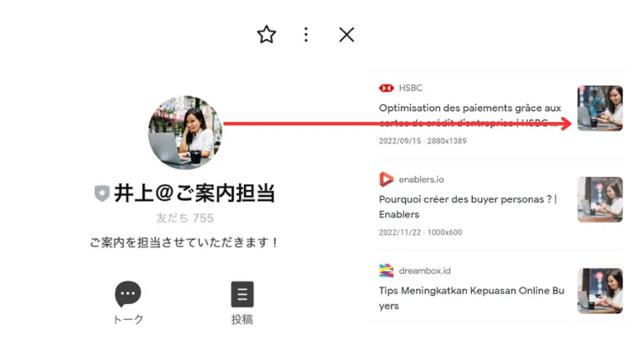Click the profile name 井上@ご案内担当

[194, 193]
